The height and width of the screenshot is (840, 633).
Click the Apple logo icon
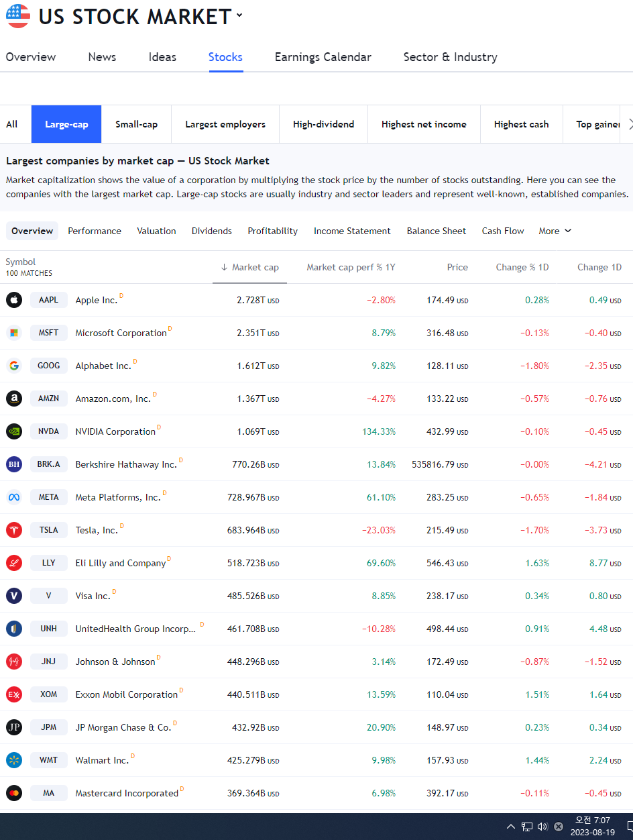point(14,300)
